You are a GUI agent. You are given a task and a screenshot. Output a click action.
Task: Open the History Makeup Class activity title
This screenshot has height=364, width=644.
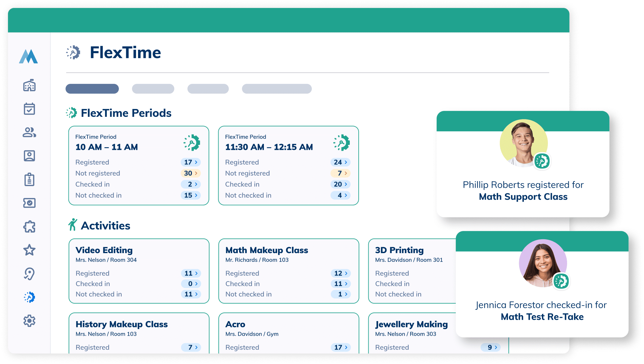pos(122,324)
